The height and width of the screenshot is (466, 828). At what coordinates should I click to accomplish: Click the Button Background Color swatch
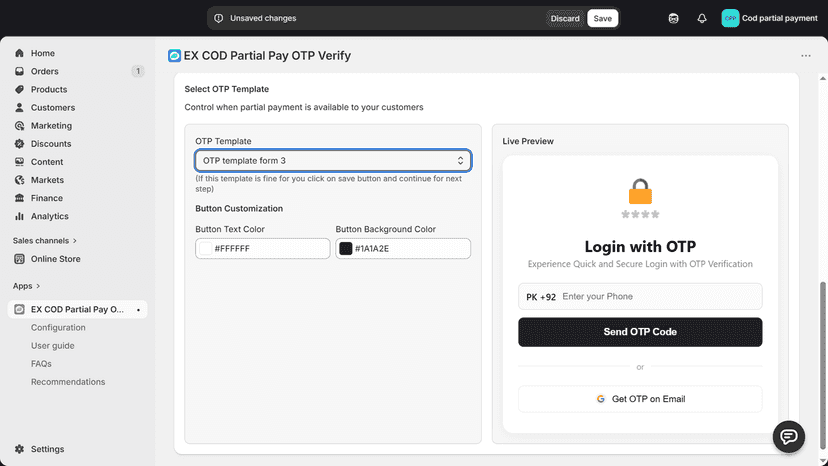(x=345, y=248)
